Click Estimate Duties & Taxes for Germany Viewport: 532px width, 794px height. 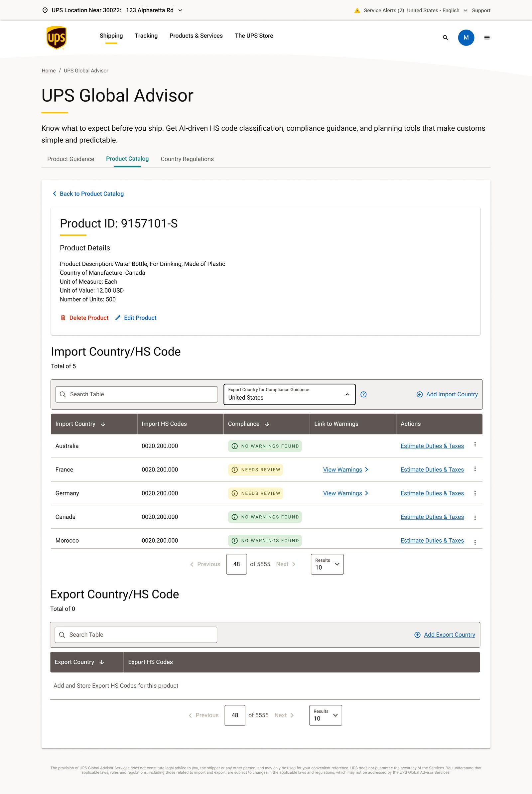pyautogui.click(x=432, y=493)
